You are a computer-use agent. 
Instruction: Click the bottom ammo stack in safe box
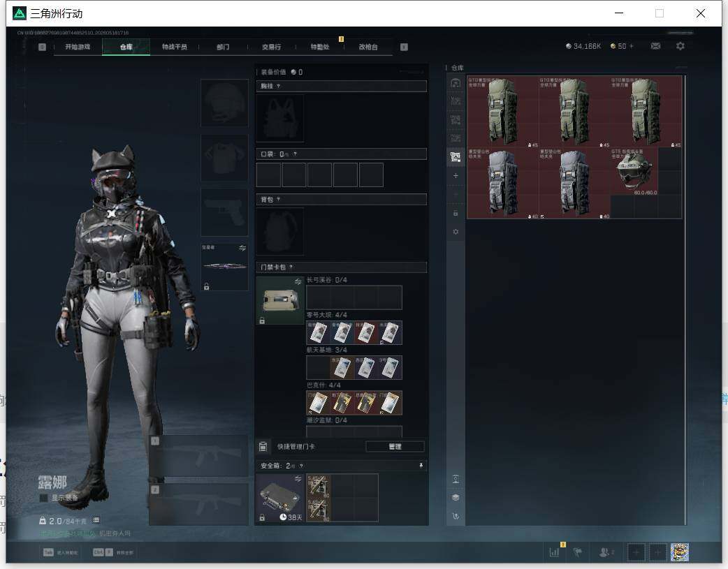point(318,510)
